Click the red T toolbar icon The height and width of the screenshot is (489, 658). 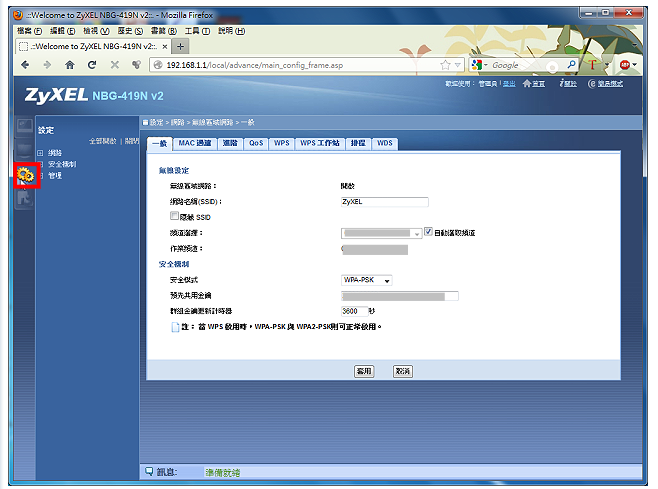tap(592, 65)
